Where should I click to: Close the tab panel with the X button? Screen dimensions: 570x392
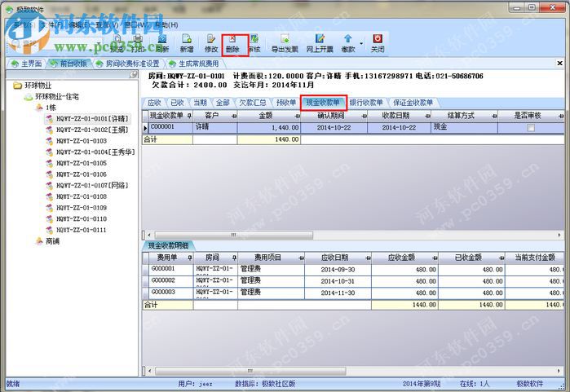[x=560, y=64]
